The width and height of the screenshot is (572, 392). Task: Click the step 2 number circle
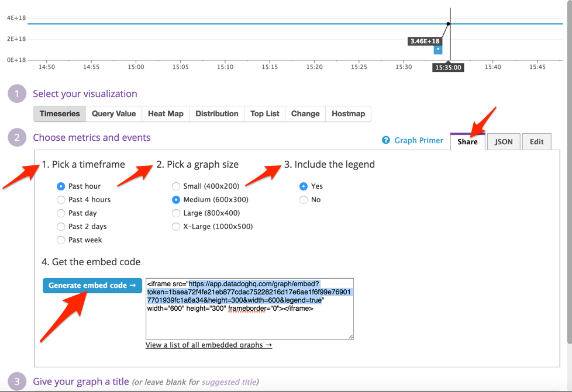pos(17,138)
